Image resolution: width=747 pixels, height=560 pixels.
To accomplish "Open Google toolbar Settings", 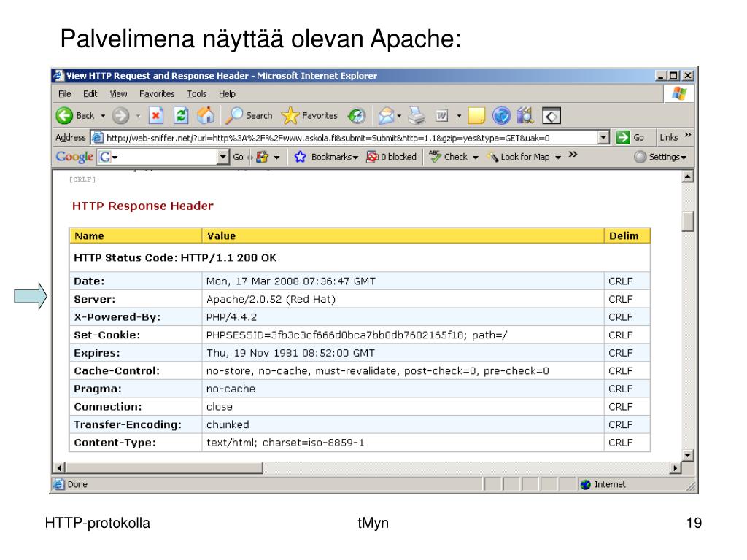I will click(660, 157).
